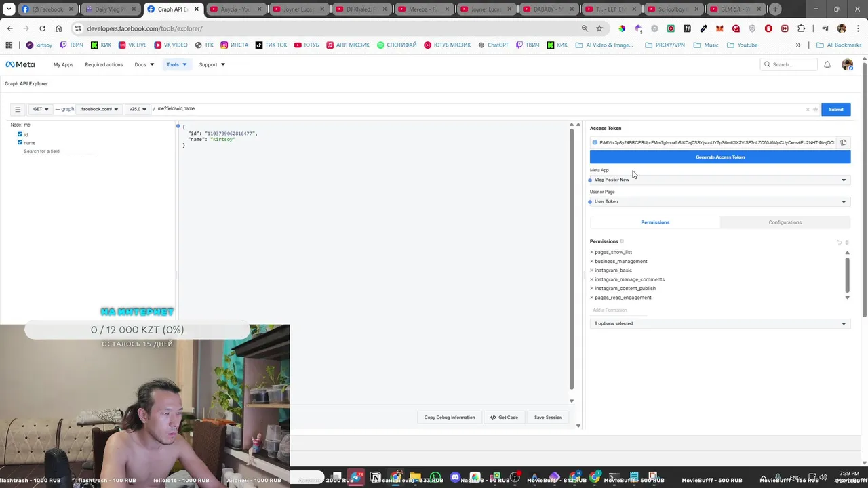Click the Meta logo
The image size is (868, 488).
[20, 64]
